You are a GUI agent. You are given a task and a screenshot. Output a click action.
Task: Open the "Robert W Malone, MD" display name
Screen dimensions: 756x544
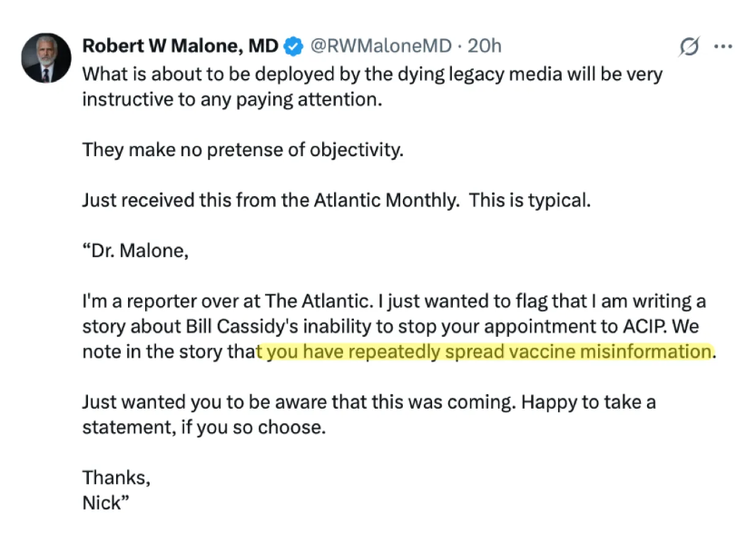[180, 45]
